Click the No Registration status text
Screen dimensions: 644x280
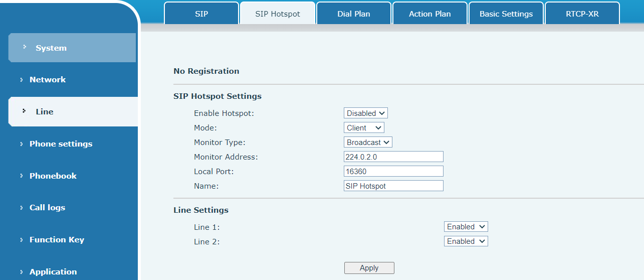coord(206,71)
